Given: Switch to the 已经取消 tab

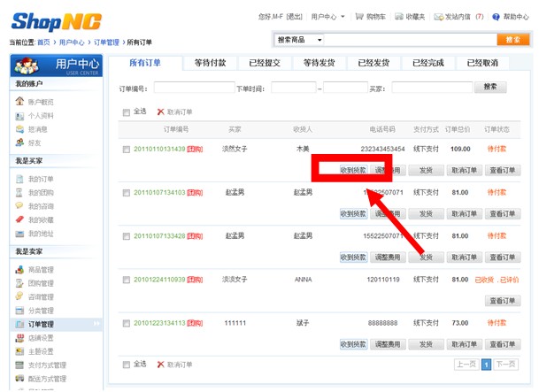Looking at the screenshot, I should point(482,63).
